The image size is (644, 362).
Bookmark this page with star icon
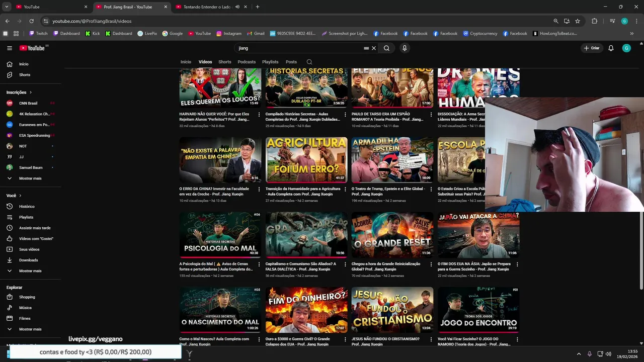578,21
